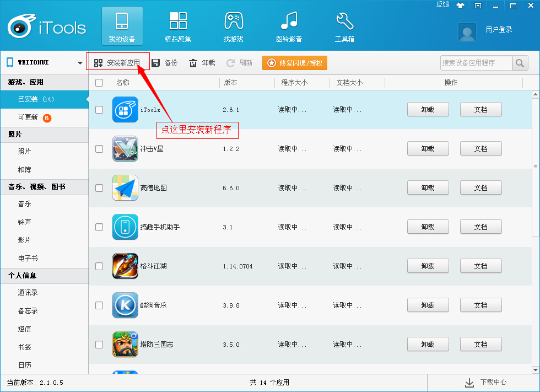This screenshot has width=540, height=392.
Task: Check the 高德地图 checkbox
Action: pos(99,188)
